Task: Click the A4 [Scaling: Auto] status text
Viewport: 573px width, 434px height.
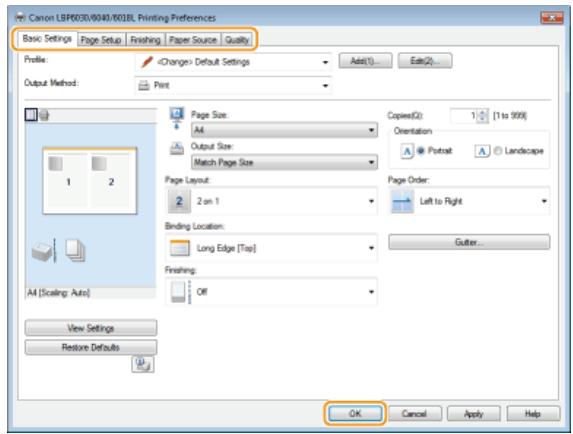Action: click(58, 293)
